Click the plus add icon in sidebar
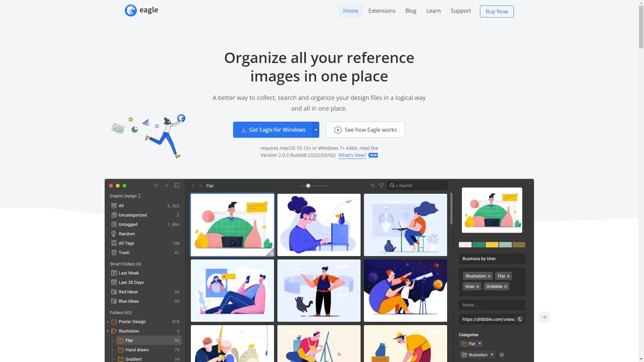Image resolution: width=644 pixels, height=362 pixels. [x=166, y=185]
